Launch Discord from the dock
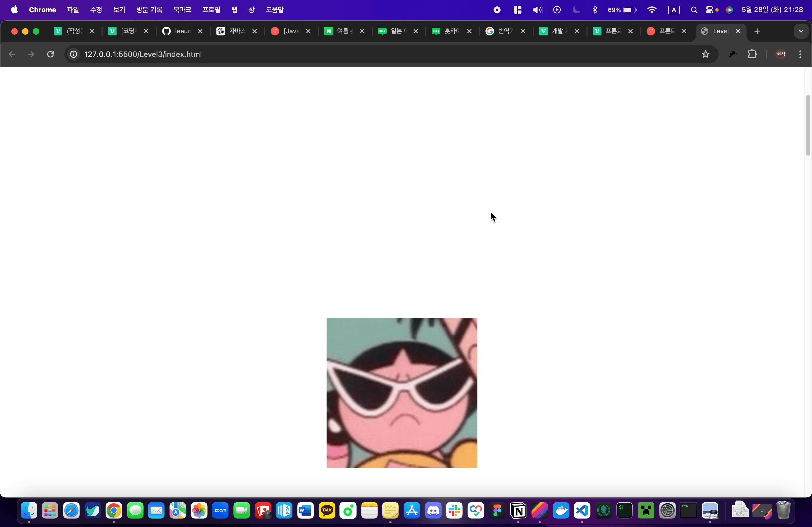The image size is (812, 527). pos(433,510)
